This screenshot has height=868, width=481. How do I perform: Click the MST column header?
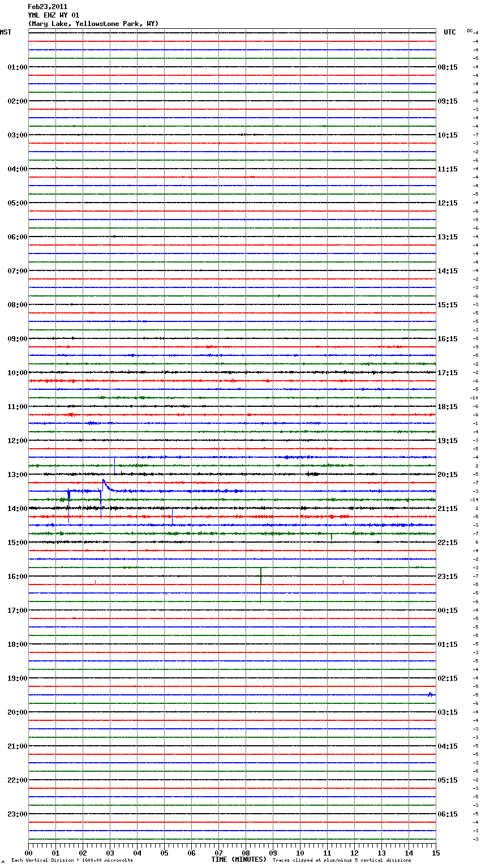(6, 32)
